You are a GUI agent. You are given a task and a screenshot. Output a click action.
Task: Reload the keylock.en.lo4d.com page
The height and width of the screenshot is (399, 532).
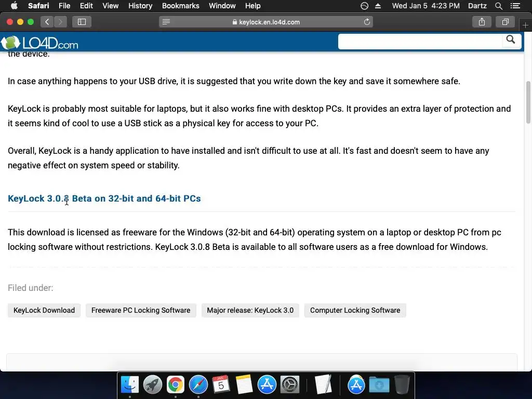tap(367, 22)
